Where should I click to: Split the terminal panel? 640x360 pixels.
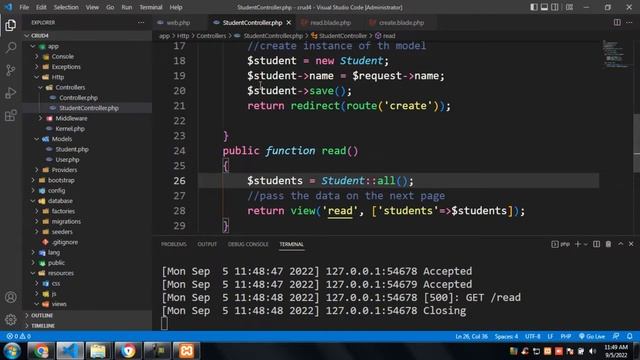[x=596, y=244]
